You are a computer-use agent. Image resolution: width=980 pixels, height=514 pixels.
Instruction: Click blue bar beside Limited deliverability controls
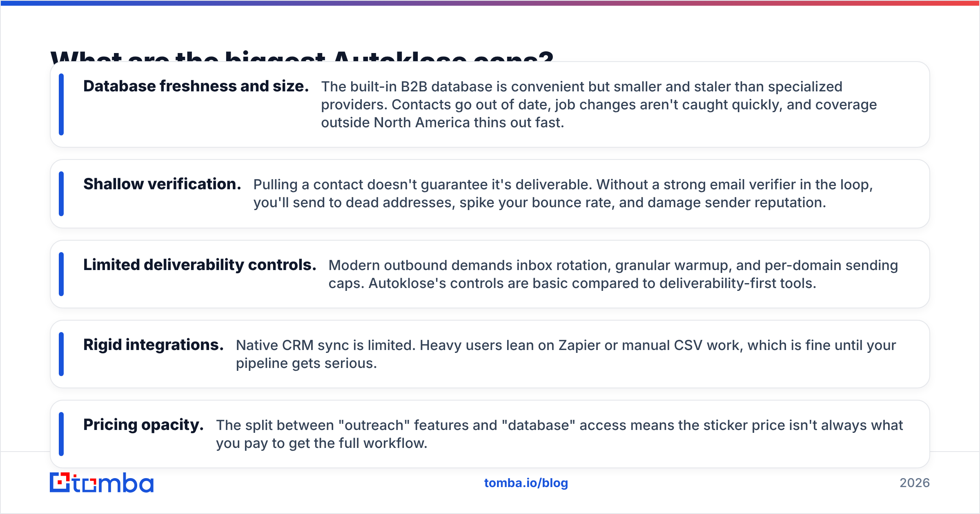(x=61, y=274)
